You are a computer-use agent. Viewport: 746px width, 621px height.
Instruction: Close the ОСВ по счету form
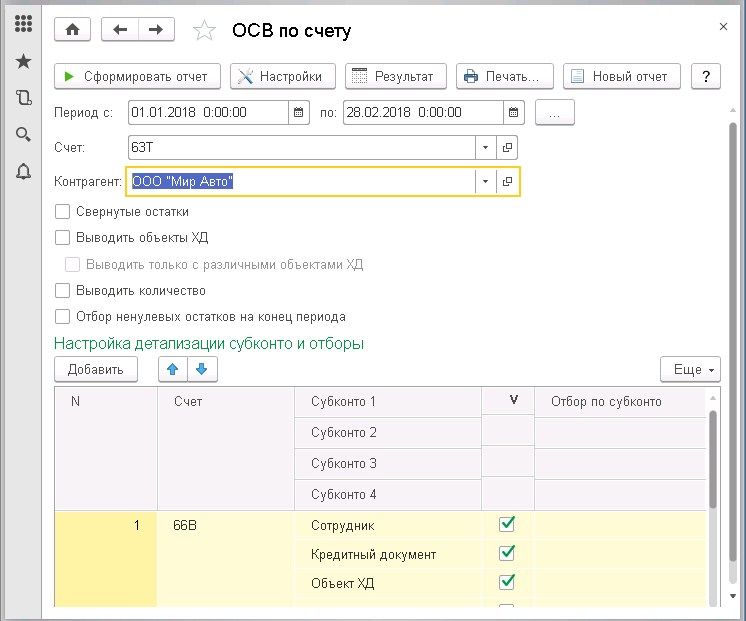(x=723, y=27)
